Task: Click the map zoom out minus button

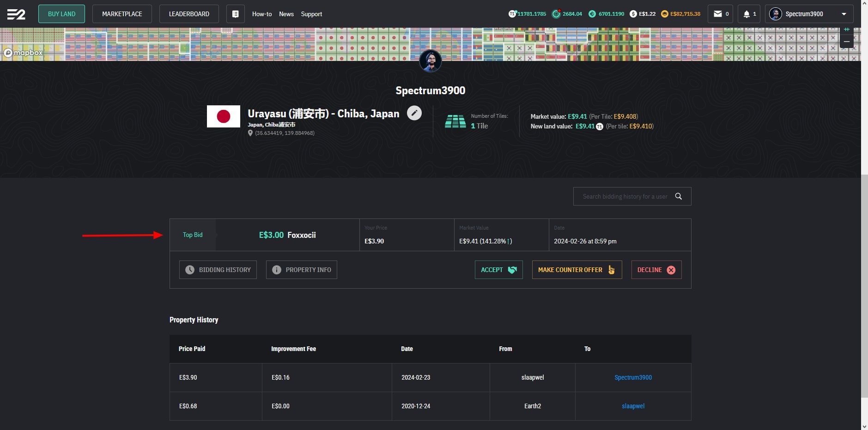Action: point(846,42)
